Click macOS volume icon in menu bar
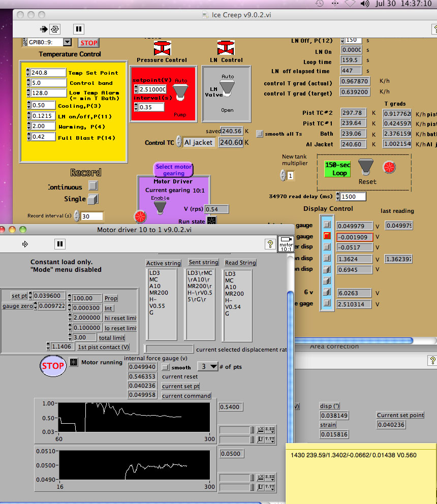The width and height of the screenshot is (437, 504). 364,4
